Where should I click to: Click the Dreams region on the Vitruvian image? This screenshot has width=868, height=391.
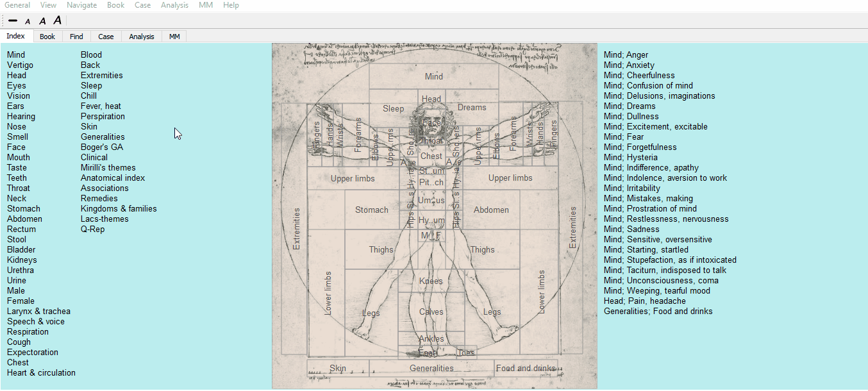[x=472, y=108]
